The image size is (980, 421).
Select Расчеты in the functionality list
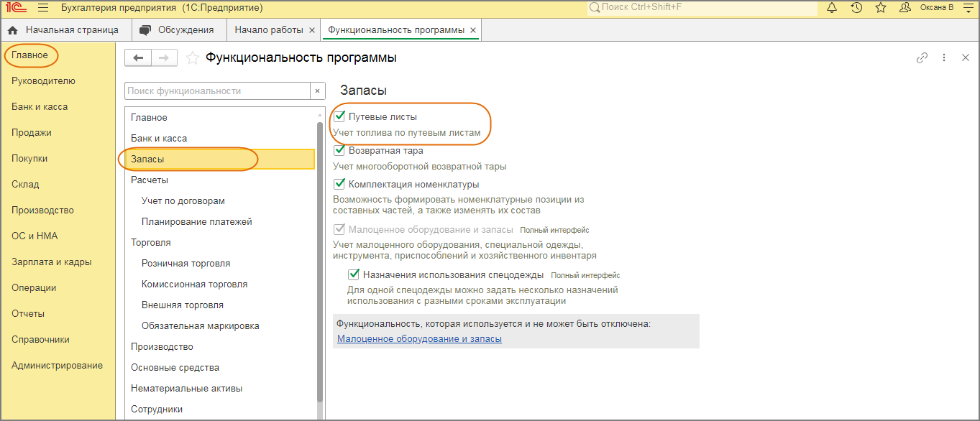(220, 180)
